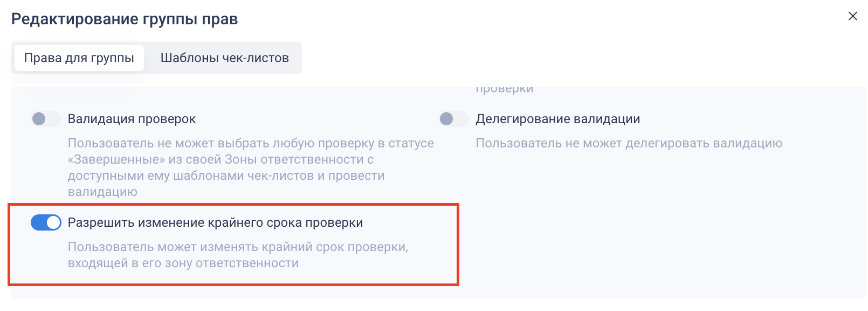Click «входящей в его зону ответственности» text line

[183, 263]
